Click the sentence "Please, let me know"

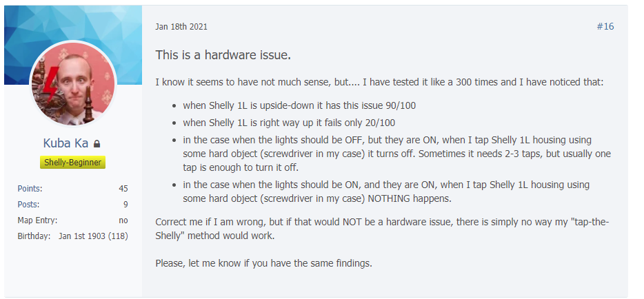point(263,263)
